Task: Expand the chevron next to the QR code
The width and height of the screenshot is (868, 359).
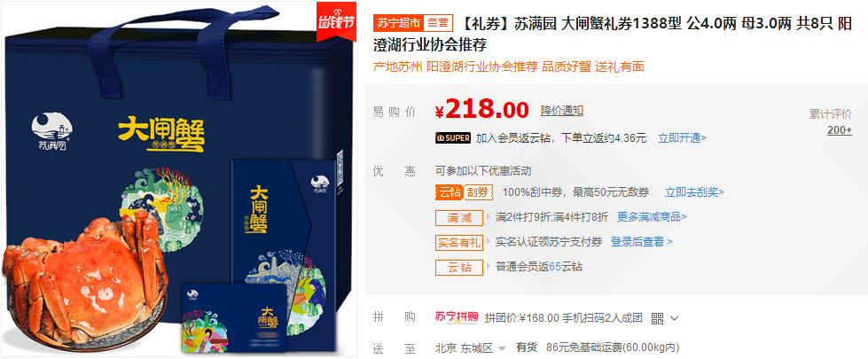Action: click(674, 318)
